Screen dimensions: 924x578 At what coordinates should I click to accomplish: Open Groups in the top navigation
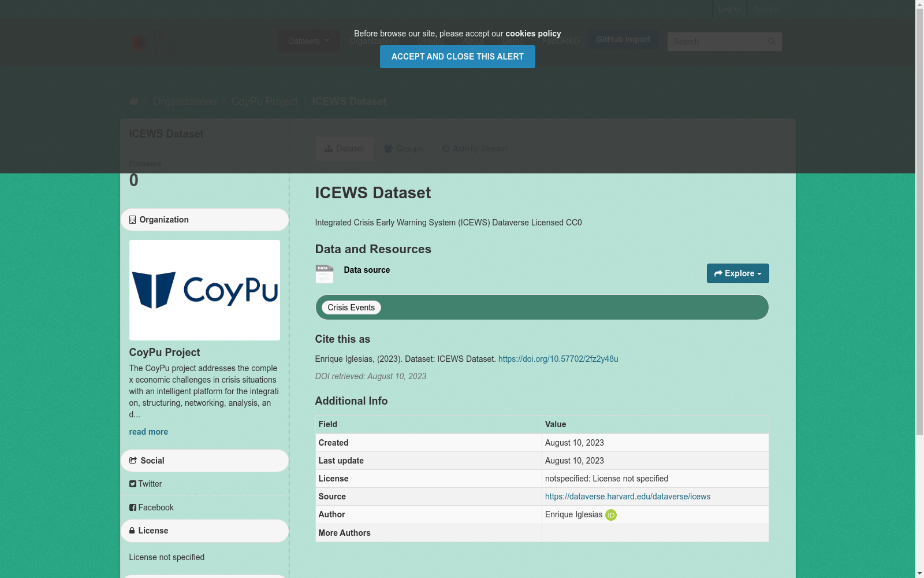pyautogui.click(x=431, y=41)
